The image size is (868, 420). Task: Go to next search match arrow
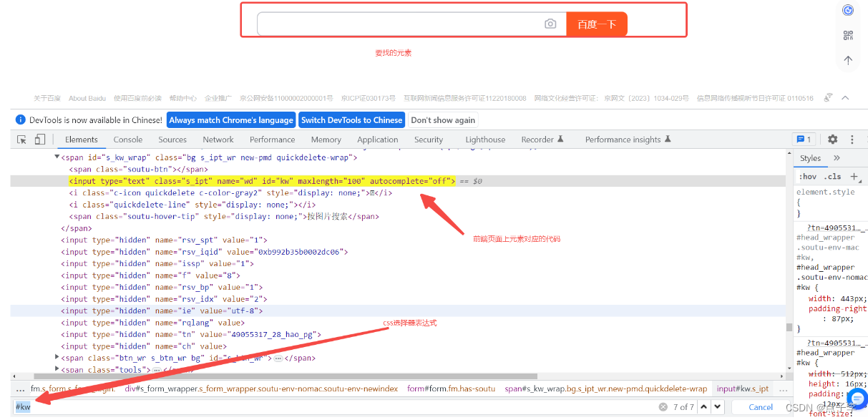pyautogui.click(x=717, y=406)
